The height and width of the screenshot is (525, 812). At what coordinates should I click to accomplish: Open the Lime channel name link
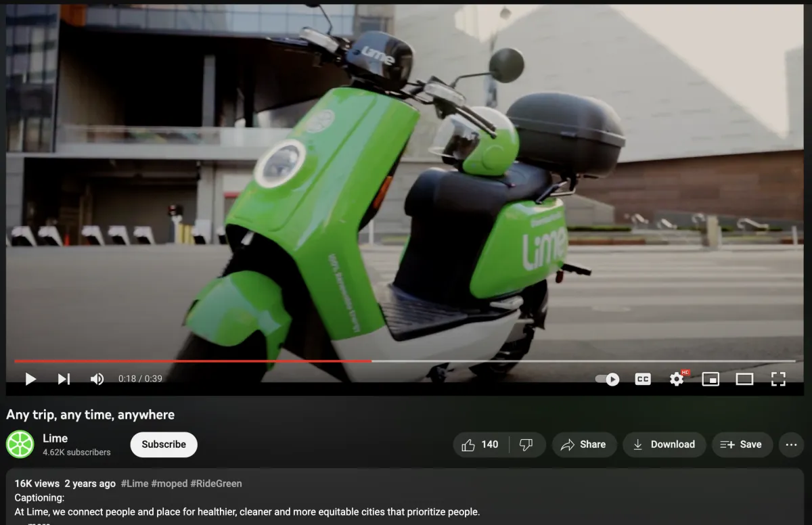click(55, 438)
